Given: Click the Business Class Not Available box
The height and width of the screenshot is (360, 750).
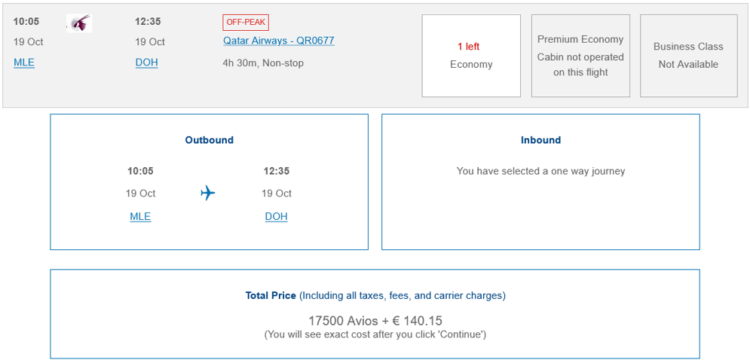Looking at the screenshot, I should (x=689, y=55).
